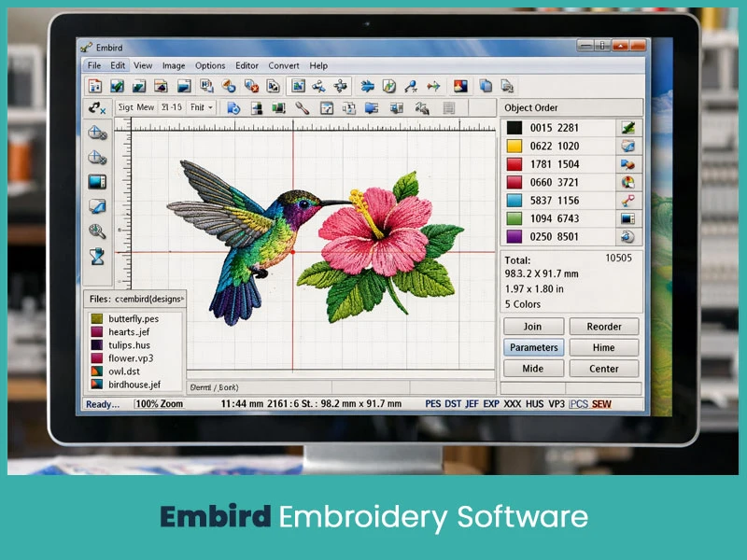This screenshot has width=747, height=560.
Task: Click the blue discs with red X icon
Action: pos(251,86)
